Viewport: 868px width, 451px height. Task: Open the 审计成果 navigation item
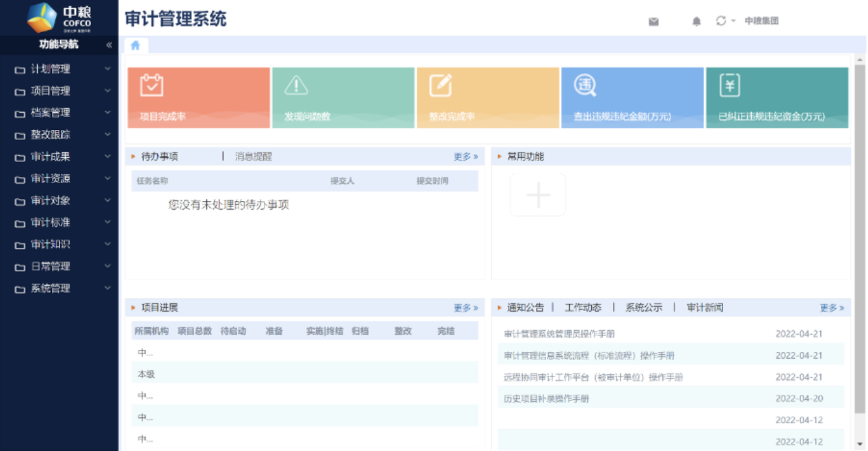(x=51, y=156)
